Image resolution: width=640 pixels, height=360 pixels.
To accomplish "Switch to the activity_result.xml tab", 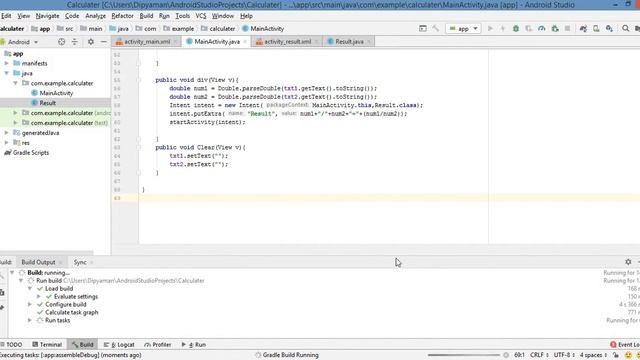I will click(287, 42).
